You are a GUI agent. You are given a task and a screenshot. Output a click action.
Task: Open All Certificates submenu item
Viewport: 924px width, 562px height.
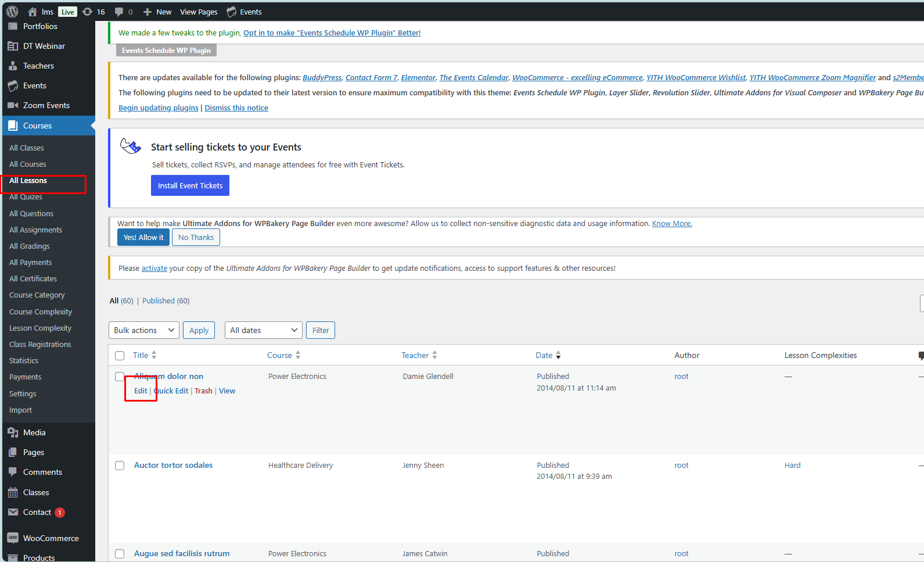[33, 279]
